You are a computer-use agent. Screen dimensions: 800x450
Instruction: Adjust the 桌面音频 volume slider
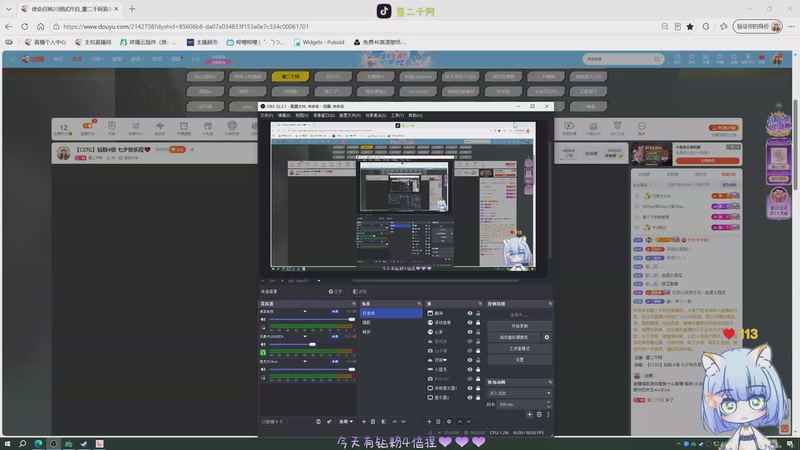(312, 319)
